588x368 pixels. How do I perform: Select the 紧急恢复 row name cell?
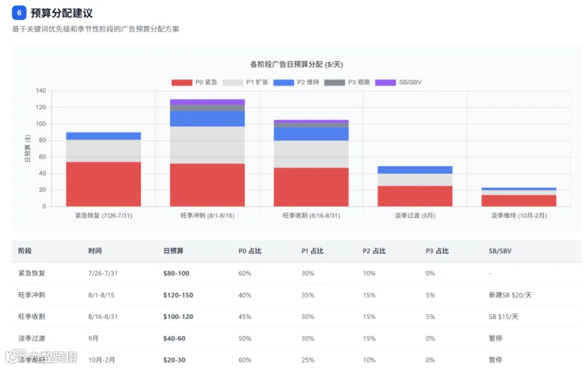click(x=31, y=273)
